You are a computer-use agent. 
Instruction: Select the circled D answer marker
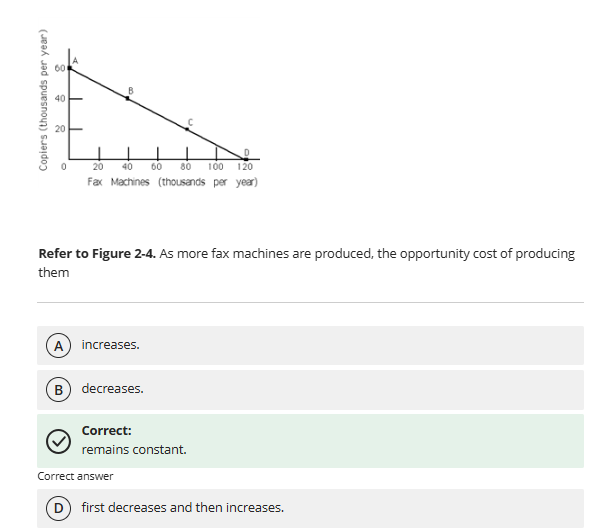pyautogui.click(x=58, y=508)
